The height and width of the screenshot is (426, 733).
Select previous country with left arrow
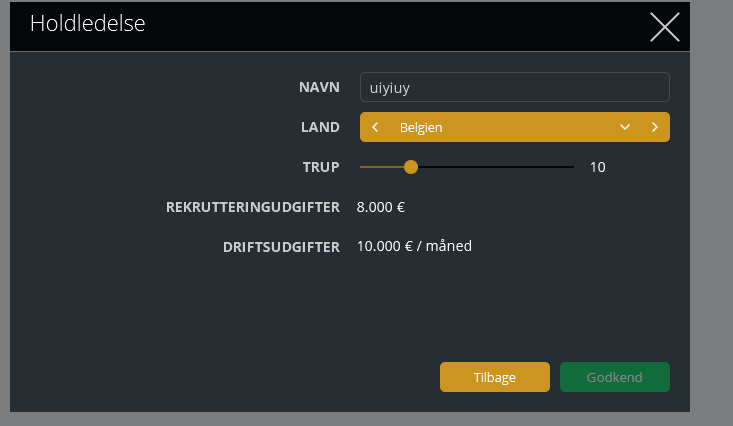coord(375,127)
